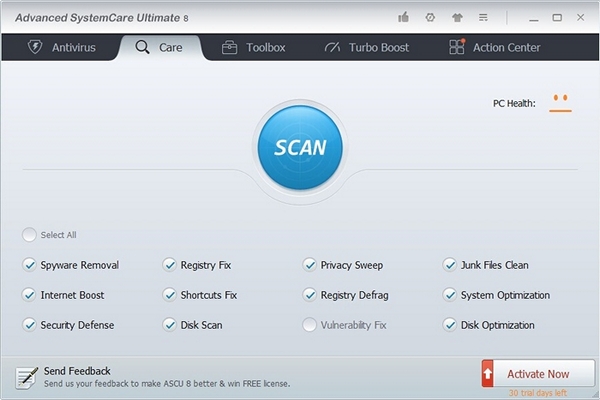600x400 pixels.
Task: Check the Select All checkbox
Action: coord(29,235)
